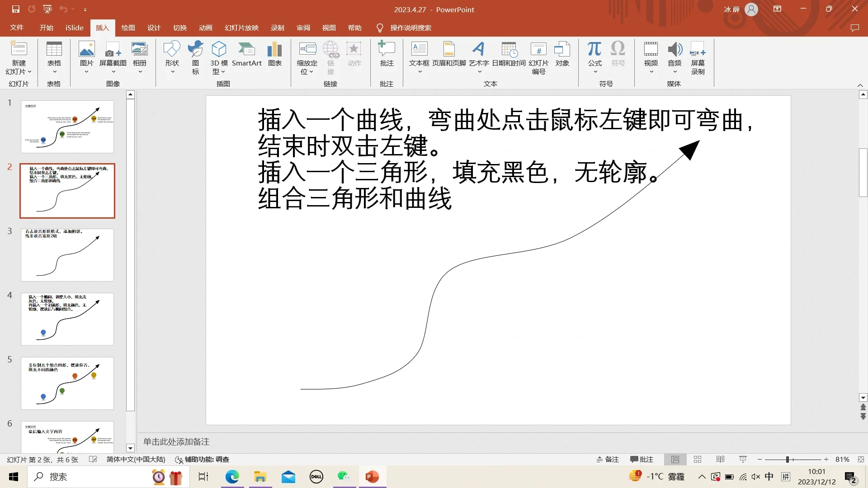
Task: Start a screen recording with 屏幕录制
Action: click(x=698, y=56)
